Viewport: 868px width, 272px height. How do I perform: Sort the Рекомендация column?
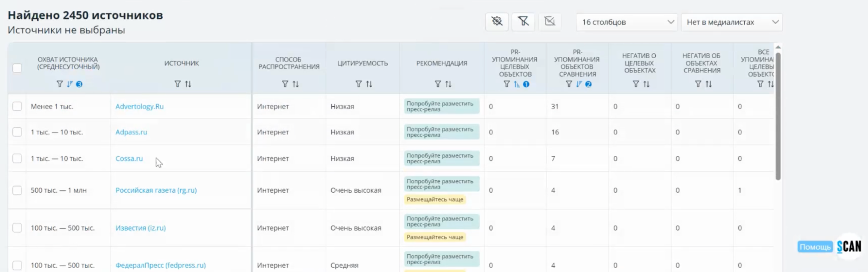click(x=449, y=84)
